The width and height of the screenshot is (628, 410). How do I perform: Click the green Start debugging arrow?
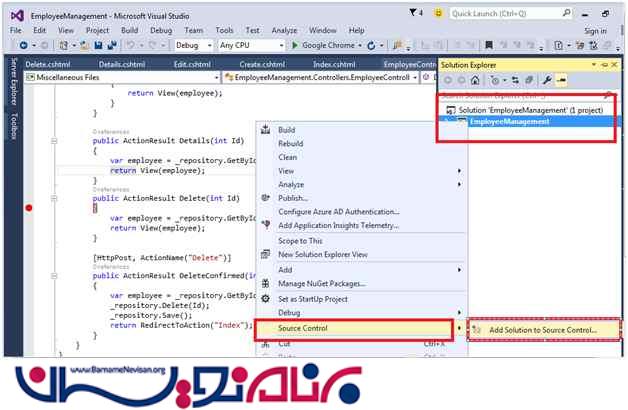(295, 46)
